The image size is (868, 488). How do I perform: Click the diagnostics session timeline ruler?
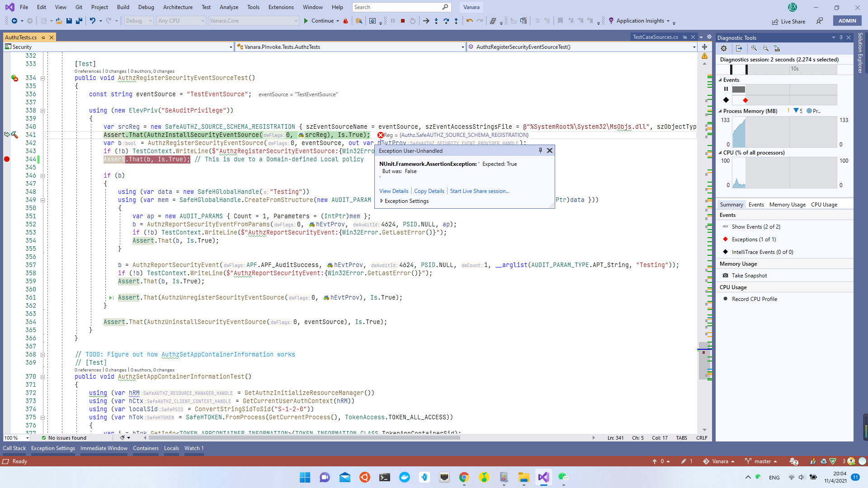[x=783, y=69]
